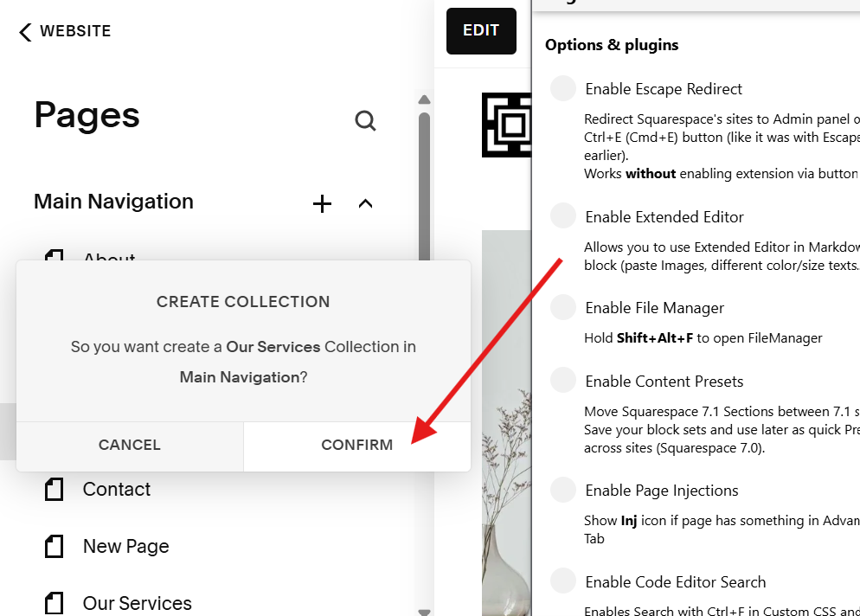Click the QR-code style logo thumbnail
The width and height of the screenshot is (860, 616).
[x=506, y=125]
